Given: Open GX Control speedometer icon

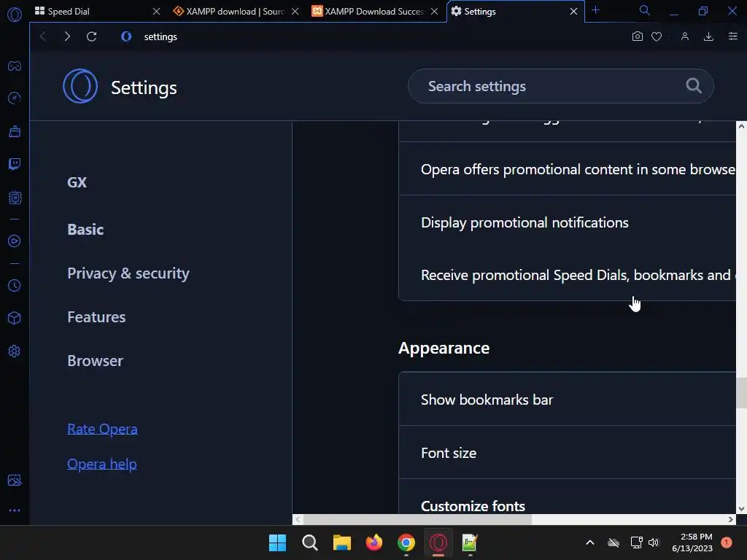Looking at the screenshot, I should 15,98.
